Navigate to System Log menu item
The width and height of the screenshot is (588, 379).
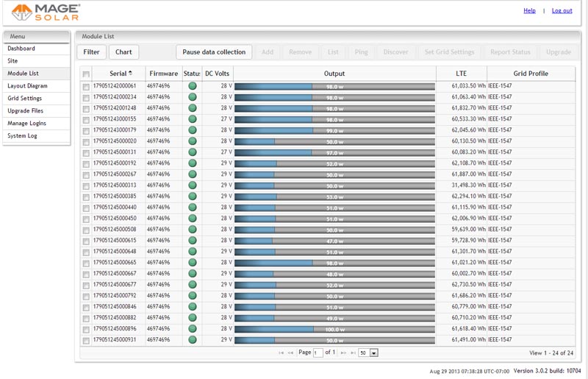[22, 136]
